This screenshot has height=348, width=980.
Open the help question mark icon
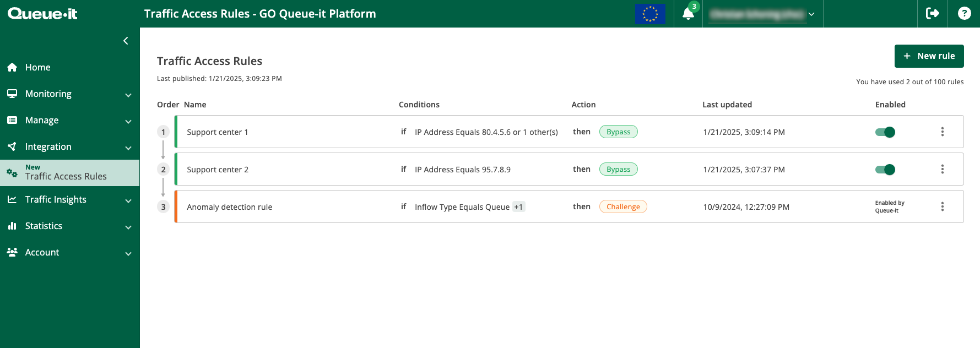[x=964, y=13]
